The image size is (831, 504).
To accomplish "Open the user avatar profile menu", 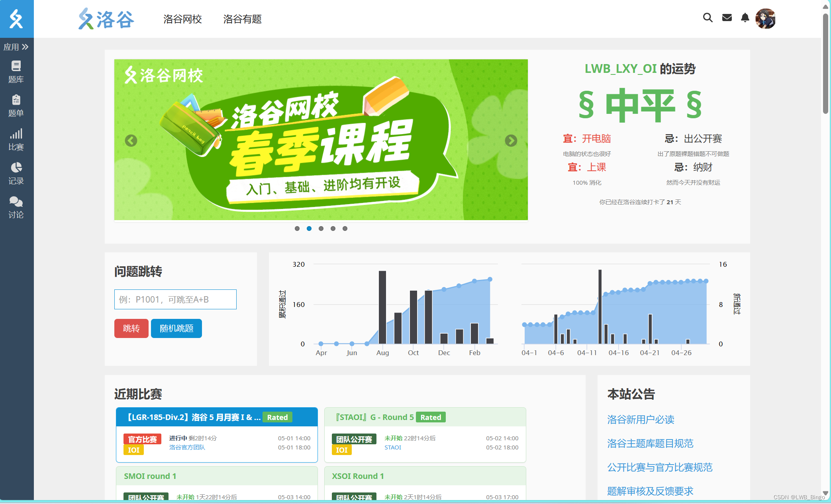I will click(765, 19).
